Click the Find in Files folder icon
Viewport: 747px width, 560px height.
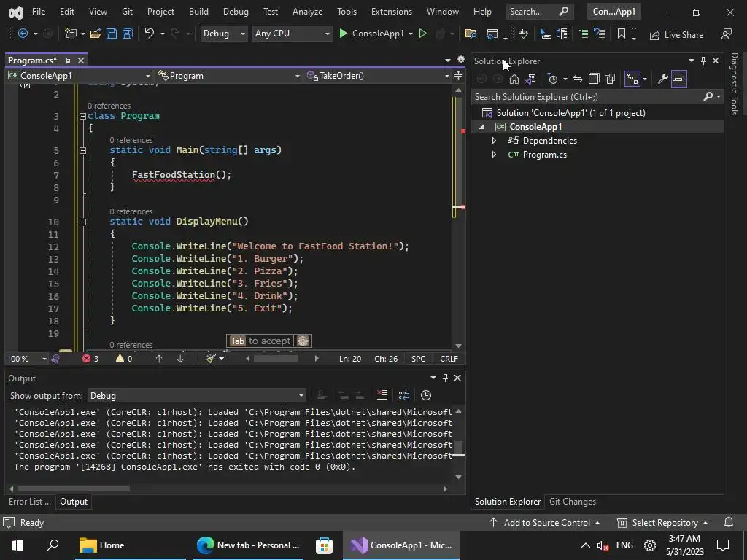(471, 34)
